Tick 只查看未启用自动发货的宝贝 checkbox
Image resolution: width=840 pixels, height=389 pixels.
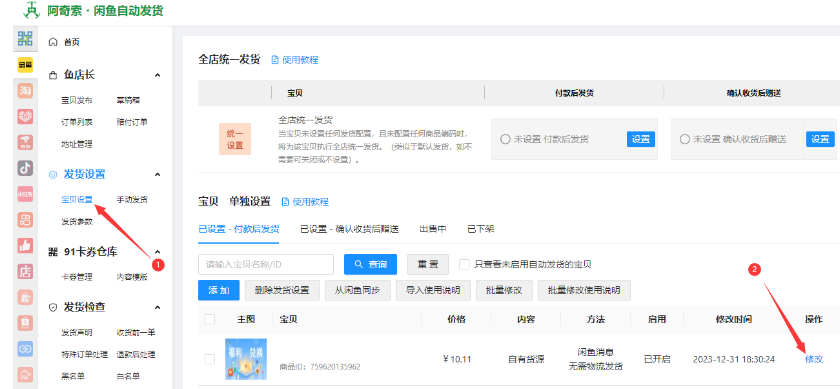[x=464, y=264]
